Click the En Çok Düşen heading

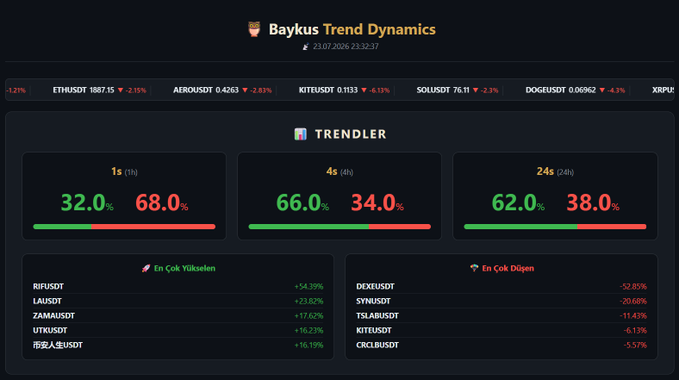click(508, 268)
